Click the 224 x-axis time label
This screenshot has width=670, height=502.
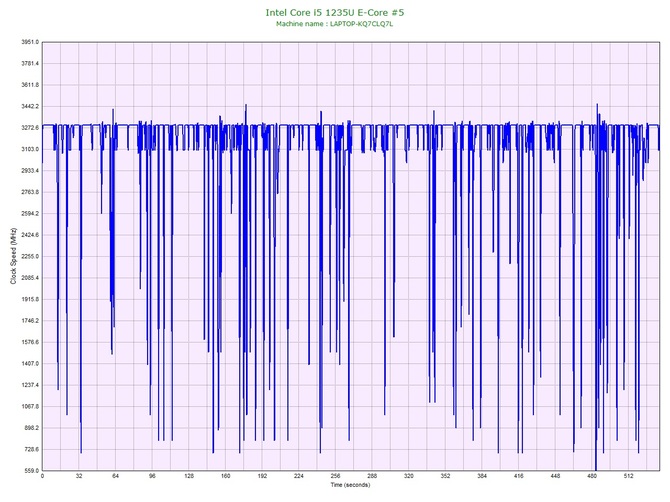299,476
